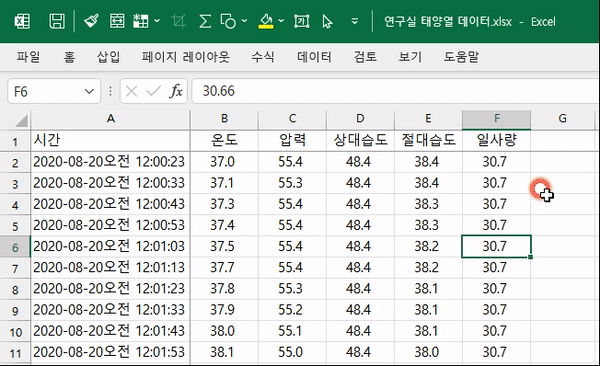The width and height of the screenshot is (600, 366).
Task: Select the cell with time 12:00:23
Action: [111, 162]
